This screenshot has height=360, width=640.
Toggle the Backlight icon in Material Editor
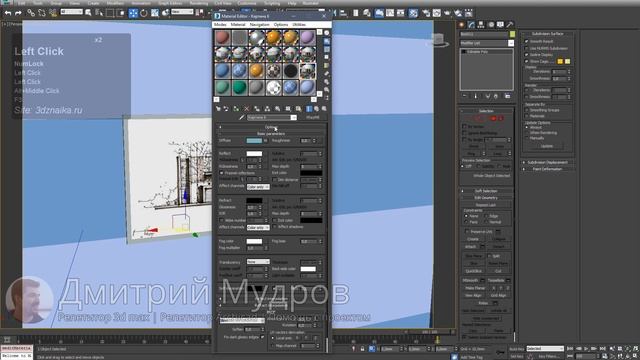pos(327,41)
